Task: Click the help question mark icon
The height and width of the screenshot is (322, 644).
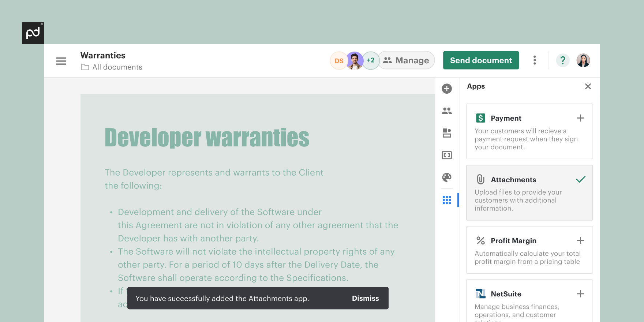Action: (x=562, y=60)
